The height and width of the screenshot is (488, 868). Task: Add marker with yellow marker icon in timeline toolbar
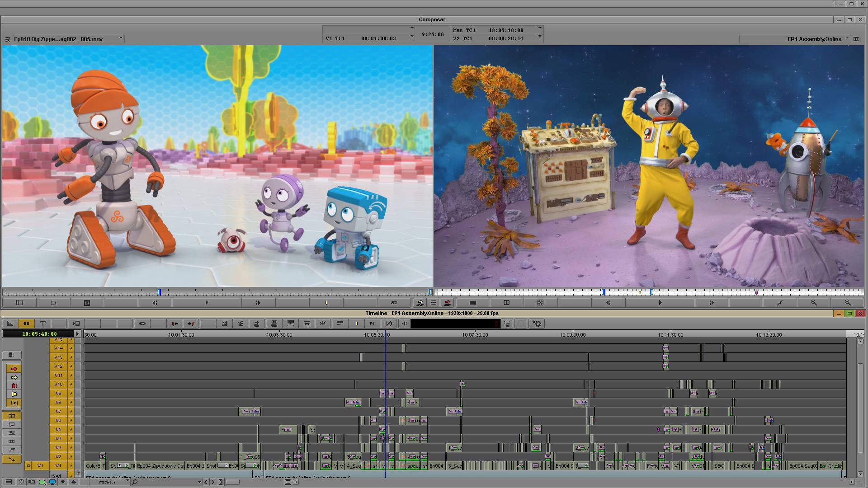point(356,324)
